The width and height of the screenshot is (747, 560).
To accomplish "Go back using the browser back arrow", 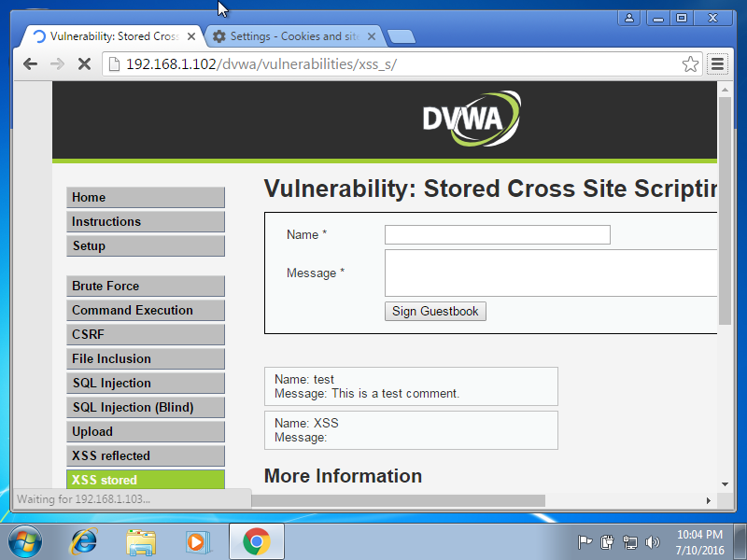I will coord(30,63).
